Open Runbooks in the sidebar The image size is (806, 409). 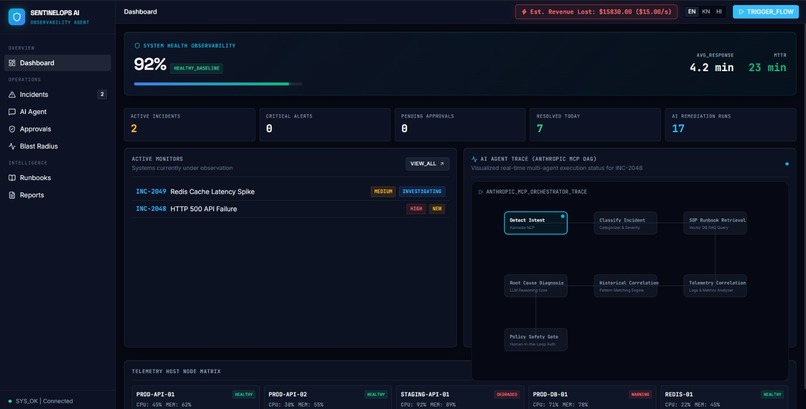(58, 178)
